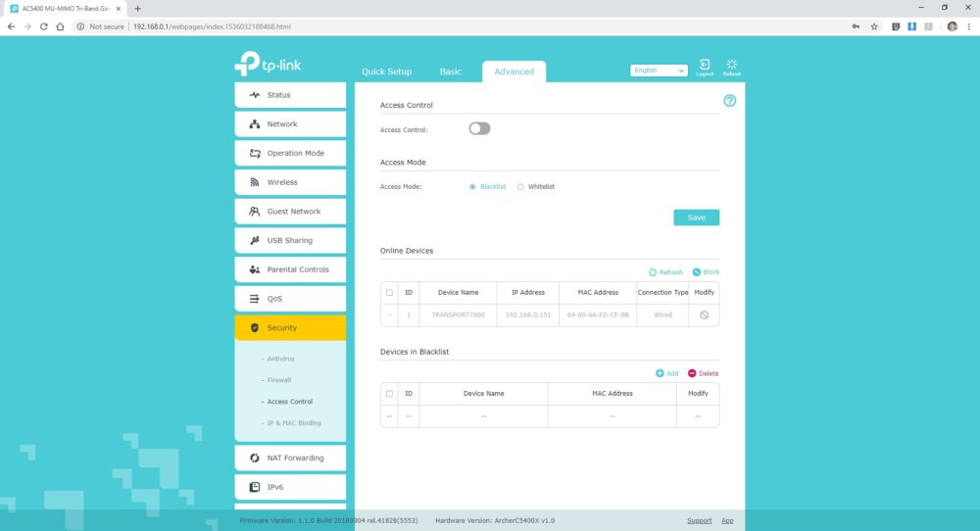Click the Status heartbeat icon in sidebar
The width and height of the screenshot is (980, 531).
tap(255, 95)
